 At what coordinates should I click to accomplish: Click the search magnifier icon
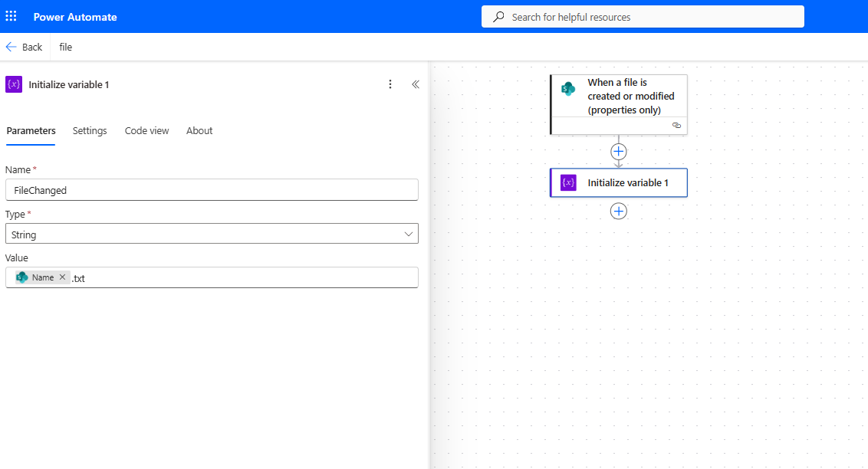tap(498, 17)
